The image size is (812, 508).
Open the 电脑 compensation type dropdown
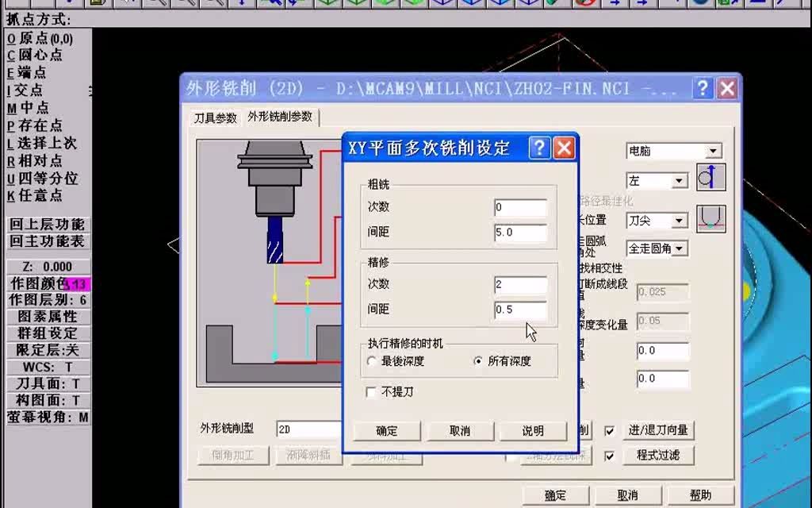point(713,151)
